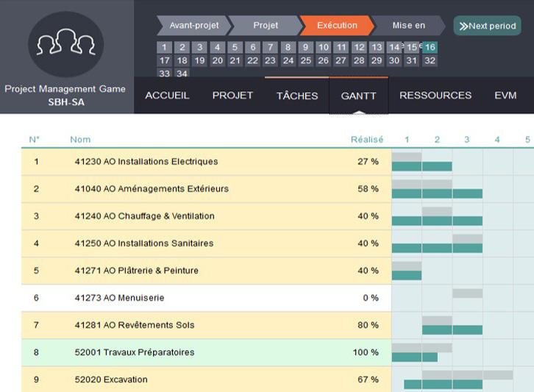Screen dimensions: 534x392
Task: Open task 52020 Excavation row
Action: pos(111,379)
